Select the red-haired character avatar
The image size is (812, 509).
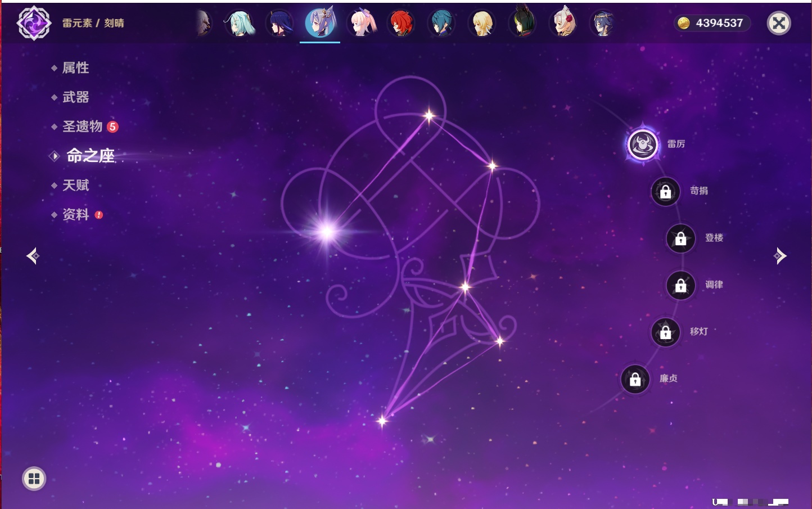(402, 24)
